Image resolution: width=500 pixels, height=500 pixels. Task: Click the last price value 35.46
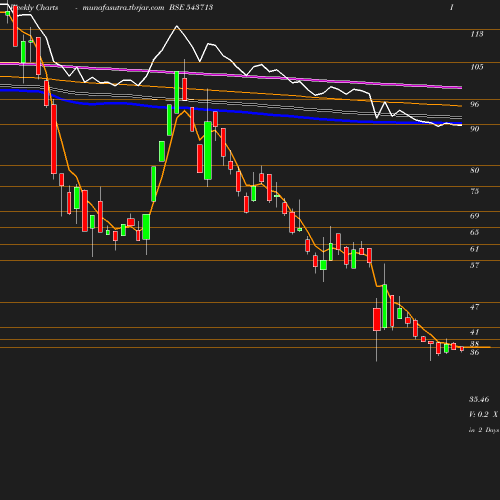(x=479, y=399)
